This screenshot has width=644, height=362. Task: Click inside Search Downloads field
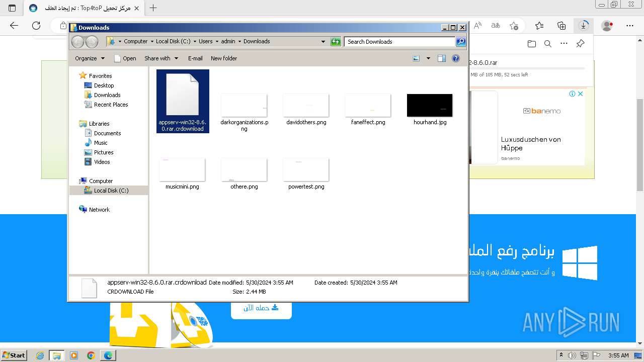400,42
